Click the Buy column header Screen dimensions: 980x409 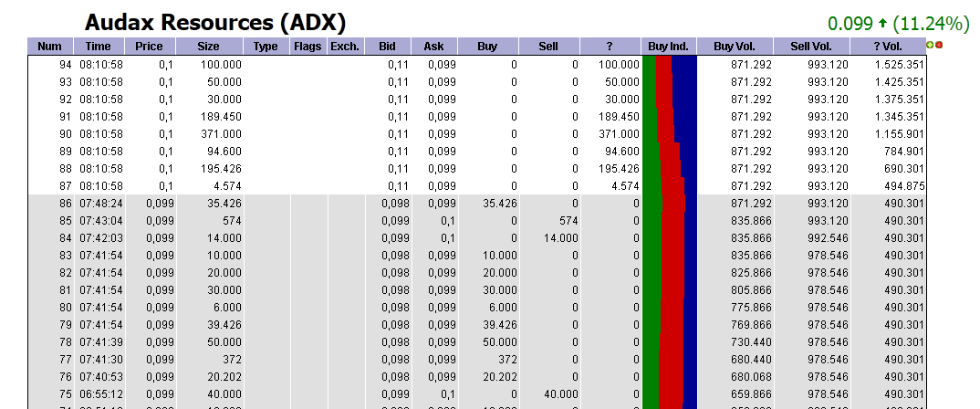tap(487, 47)
